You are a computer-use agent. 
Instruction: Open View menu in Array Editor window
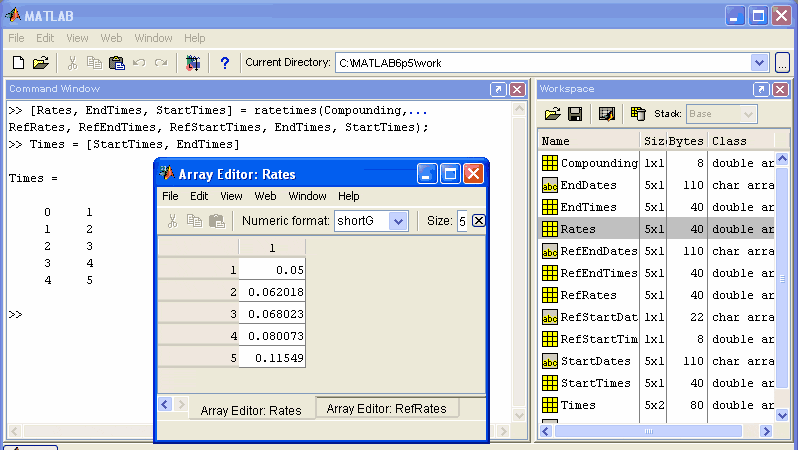coord(231,196)
